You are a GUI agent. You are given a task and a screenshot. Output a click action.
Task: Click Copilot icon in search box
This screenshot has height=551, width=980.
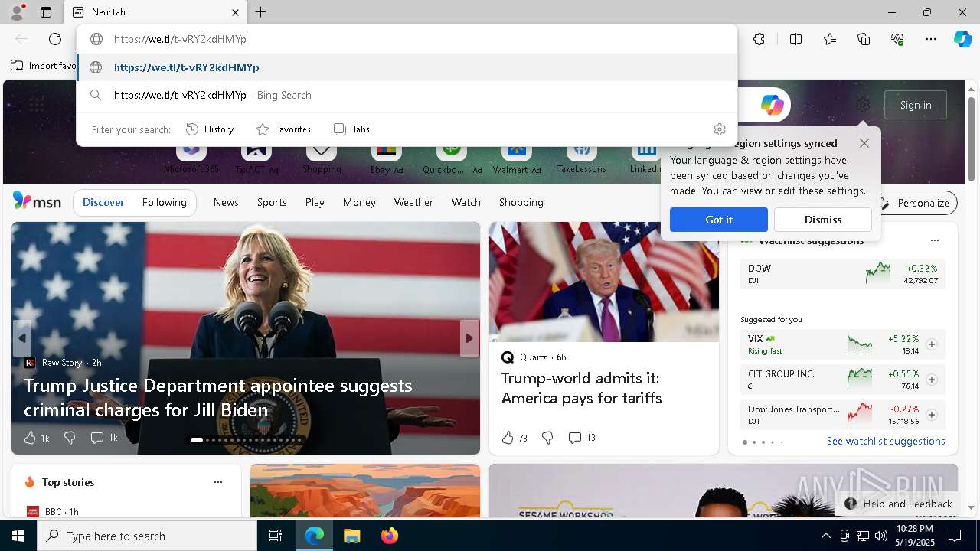tap(772, 105)
